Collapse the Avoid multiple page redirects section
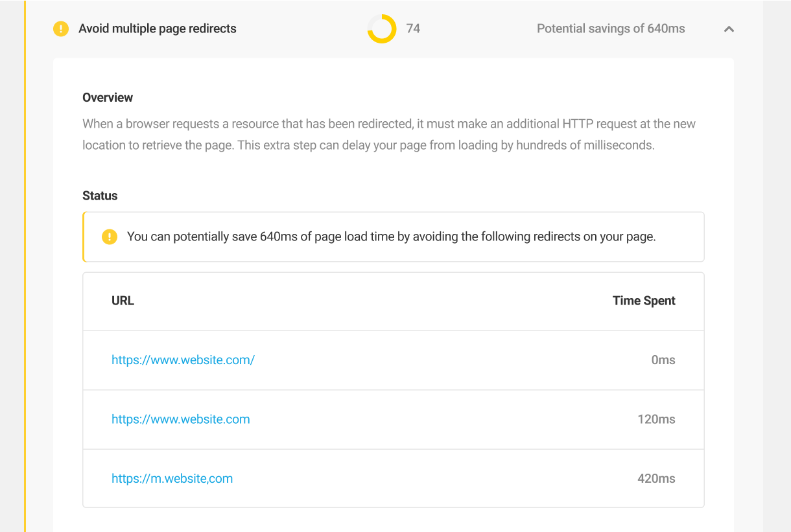The width and height of the screenshot is (791, 532). coord(728,29)
